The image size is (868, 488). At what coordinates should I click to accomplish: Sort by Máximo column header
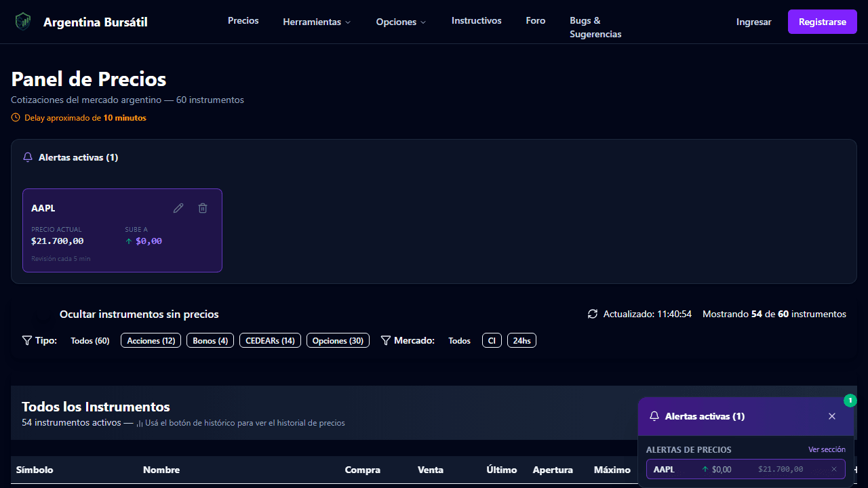[x=612, y=470]
